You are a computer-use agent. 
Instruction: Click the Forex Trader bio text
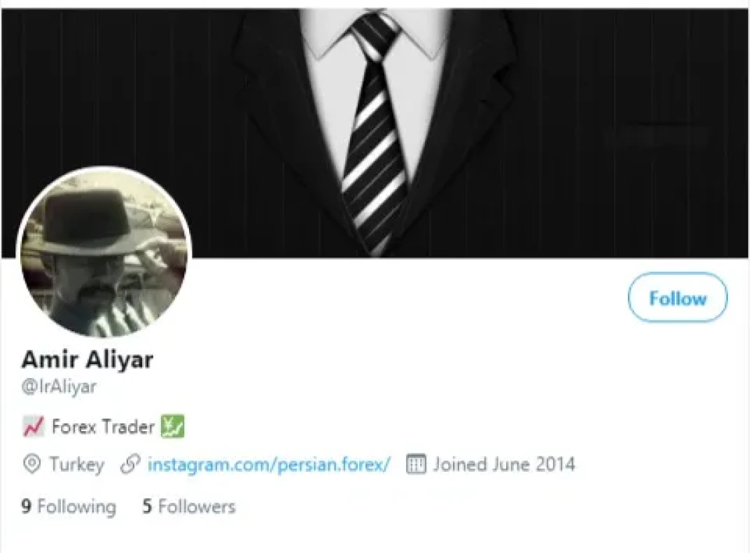103,427
